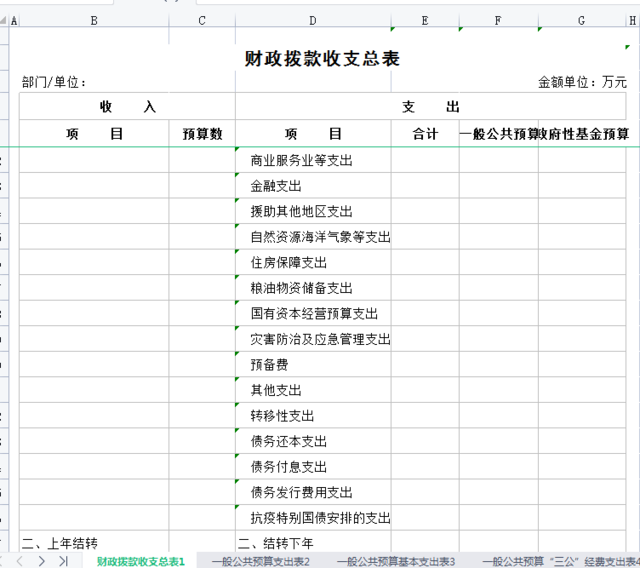Image resolution: width=640 pixels, height=568 pixels.
Task: Click the title cell 财政拨款收支总表
Action: (x=322, y=59)
